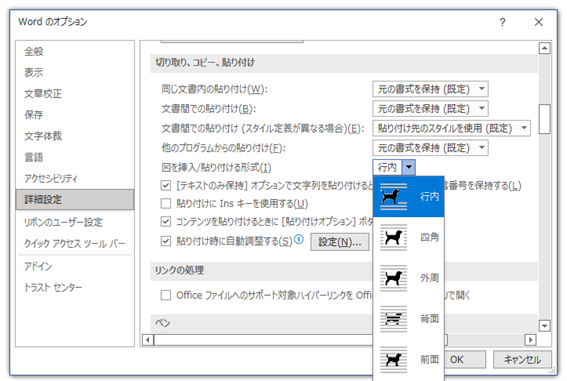
Task: Click the horizontal scrollbar right arrow
Action: tap(530, 340)
